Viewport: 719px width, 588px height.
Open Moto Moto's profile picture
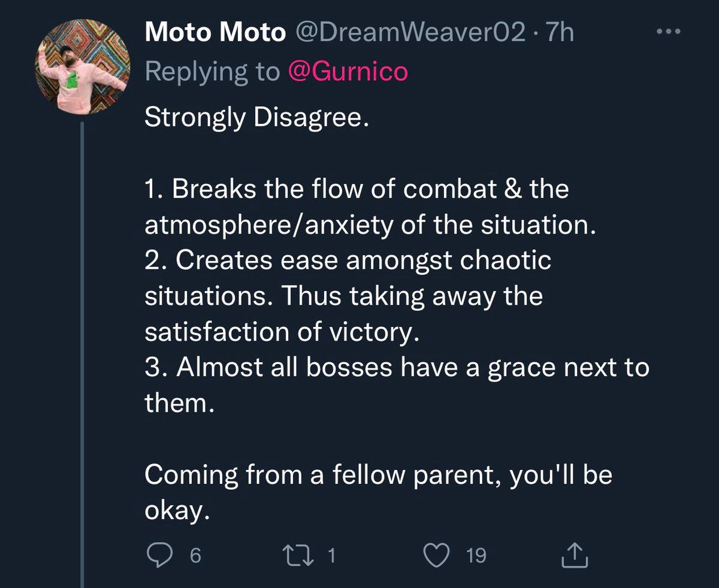[81, 69]
